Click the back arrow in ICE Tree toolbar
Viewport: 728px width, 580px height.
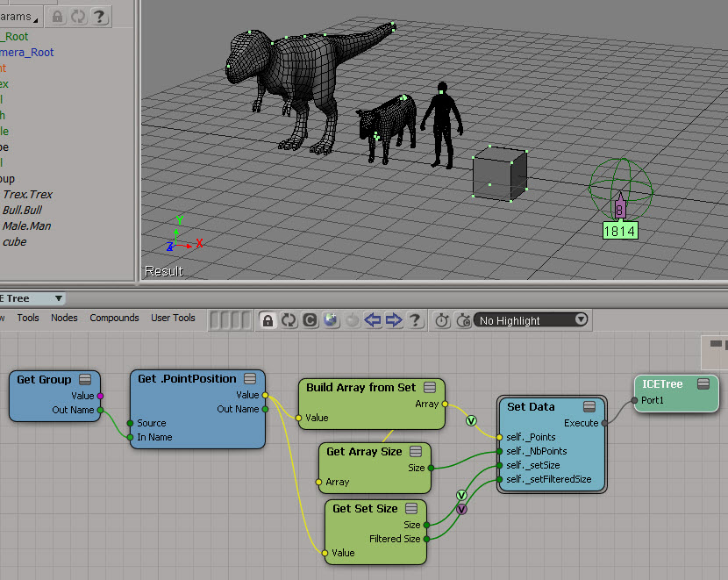[374, 320]
